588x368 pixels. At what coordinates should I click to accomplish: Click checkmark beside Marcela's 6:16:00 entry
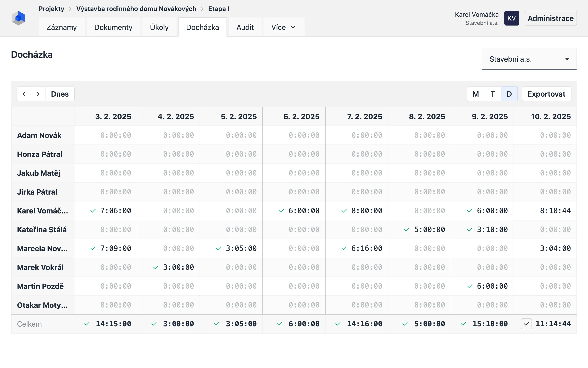(344, 248)
